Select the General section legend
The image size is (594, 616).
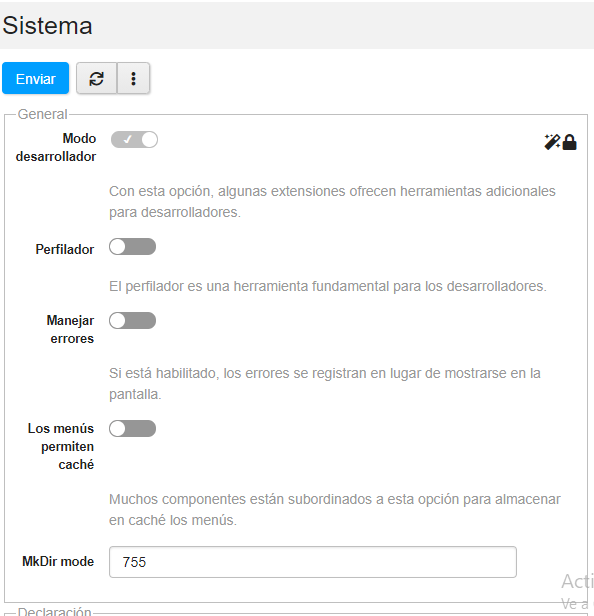pos(42,114)
